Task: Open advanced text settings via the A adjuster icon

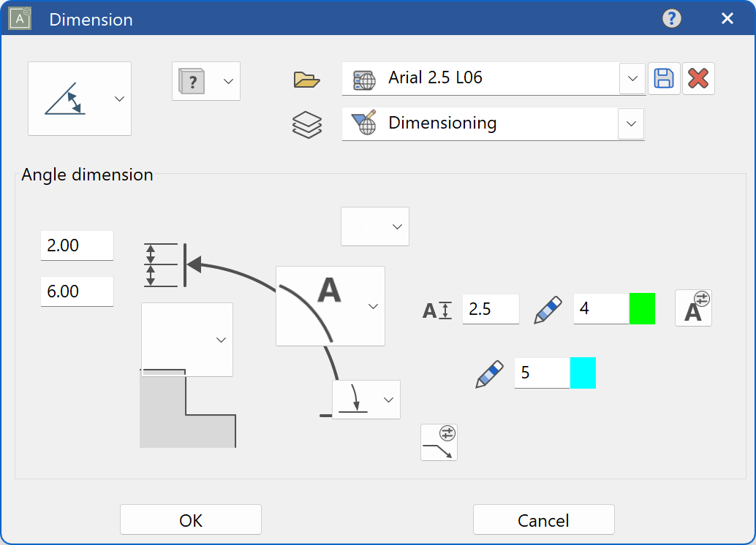Action: [x=692, y=308]
